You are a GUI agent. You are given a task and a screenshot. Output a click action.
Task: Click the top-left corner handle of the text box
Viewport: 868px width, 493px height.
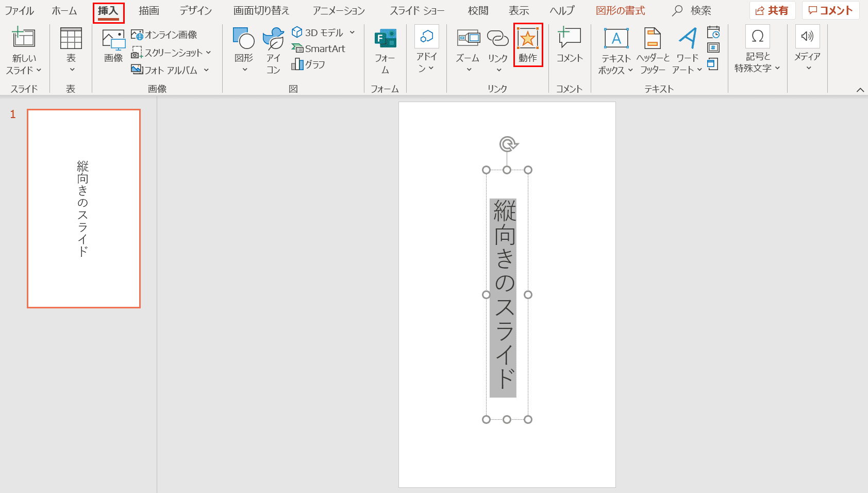pyautogui.click(x=486, y=170)
